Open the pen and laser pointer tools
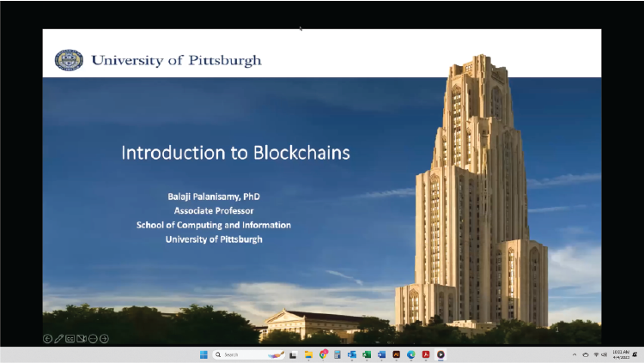644x363 pixels. (x=58, y=338)
